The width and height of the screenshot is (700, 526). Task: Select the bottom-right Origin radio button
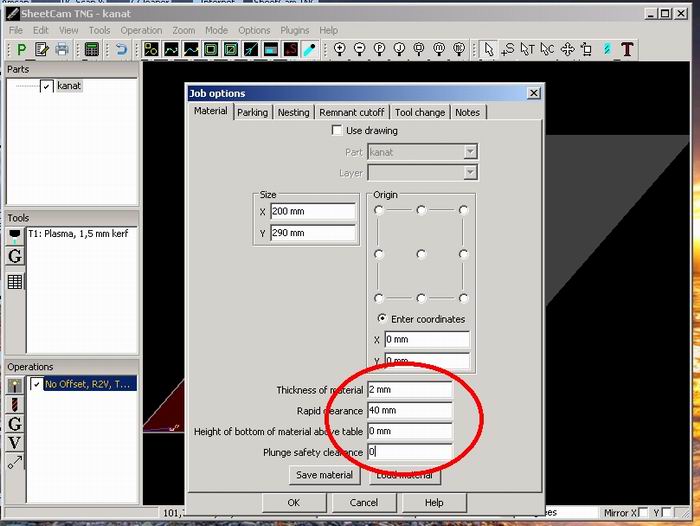coord(463,298)
